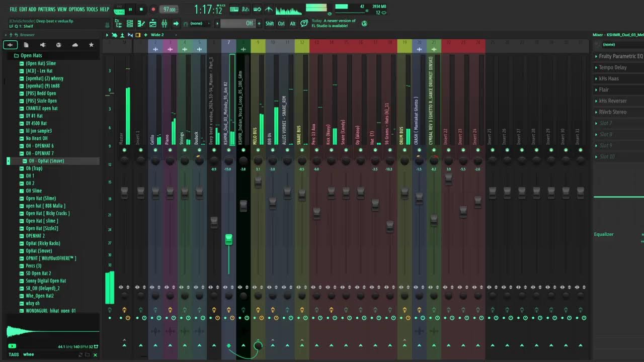The image size is (644, 362).
Task: Click the metronome icon in top toolbar
Action: click(269, 9)
